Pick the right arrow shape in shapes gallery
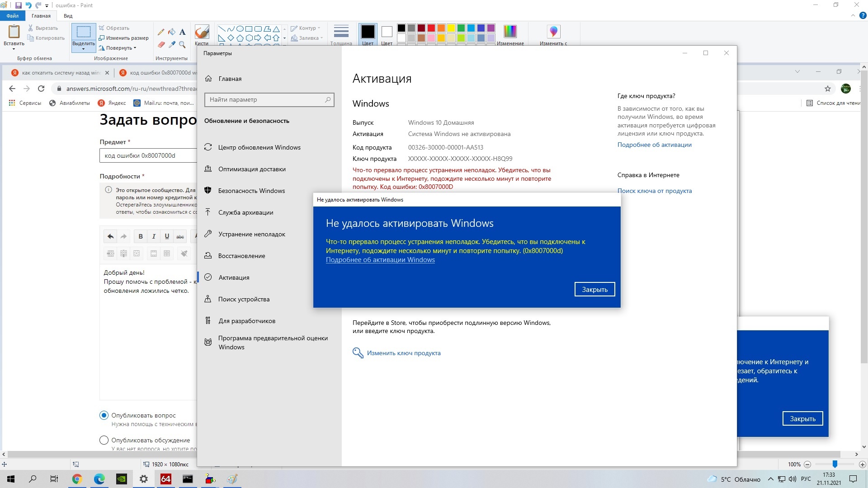The image size is (868, 488). pyautogui.click(x=258, y=38)
